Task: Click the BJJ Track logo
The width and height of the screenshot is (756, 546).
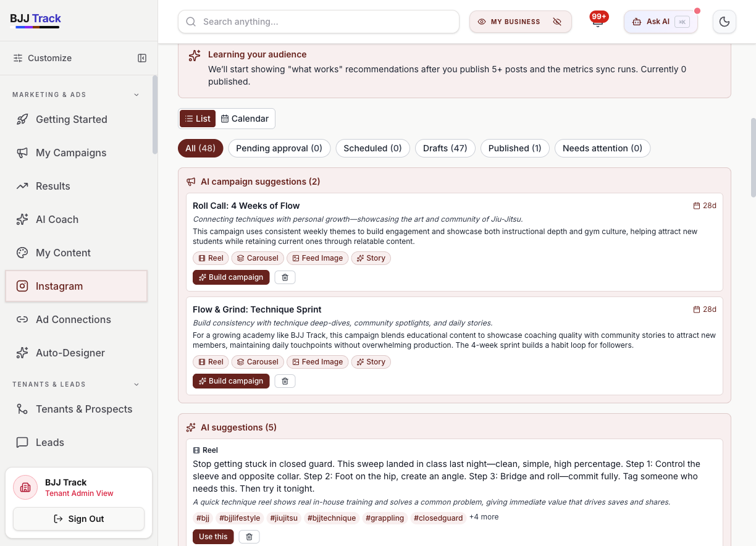Action: 35,19
